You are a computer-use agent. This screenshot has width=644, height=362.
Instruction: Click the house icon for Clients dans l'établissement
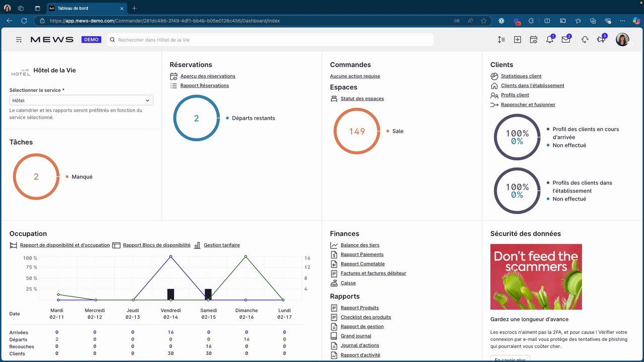[494, 86]
